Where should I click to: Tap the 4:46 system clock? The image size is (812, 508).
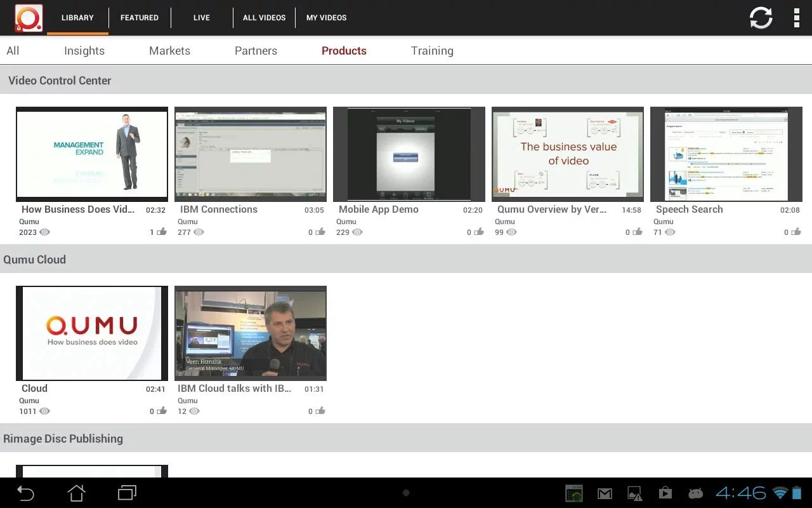(x=741, y=493)
